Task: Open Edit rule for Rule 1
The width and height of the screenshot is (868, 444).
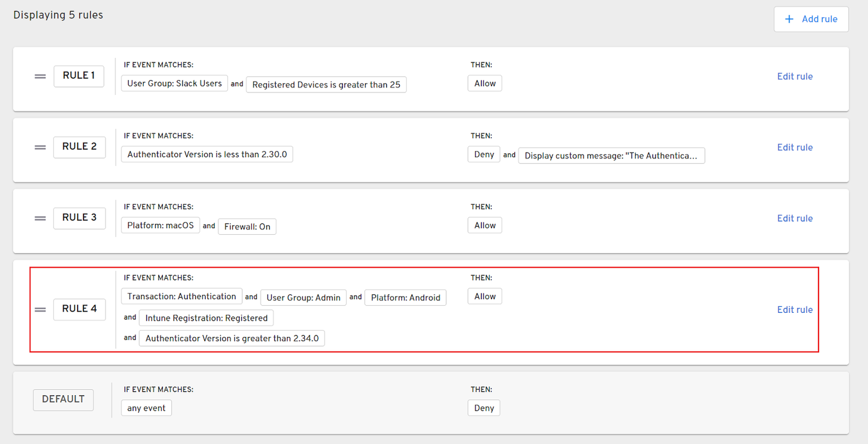Action: (x=795, y=76)
